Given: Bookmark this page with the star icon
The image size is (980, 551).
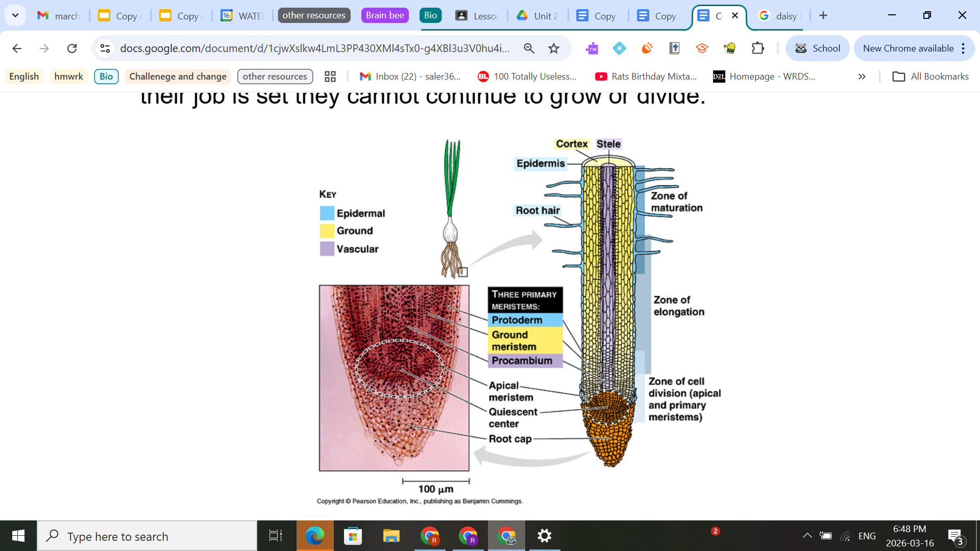Looking at the screenshot, I should tap(553, 48).
